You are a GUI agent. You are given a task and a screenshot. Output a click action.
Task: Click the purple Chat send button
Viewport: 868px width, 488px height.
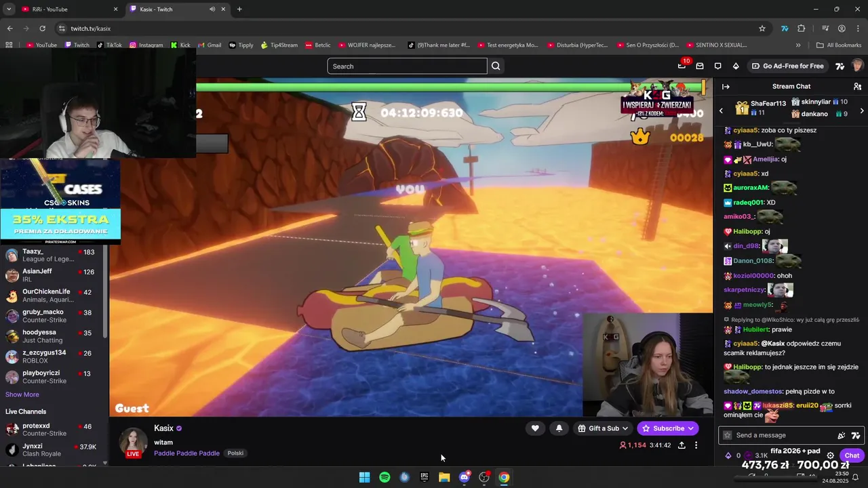pyautogui.click(x=852, y=455)
